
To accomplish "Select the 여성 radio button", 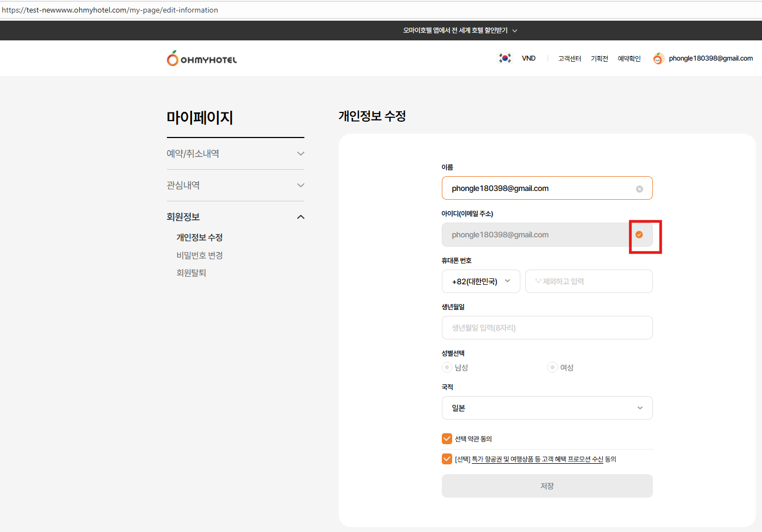I will (x=552, y=367).
